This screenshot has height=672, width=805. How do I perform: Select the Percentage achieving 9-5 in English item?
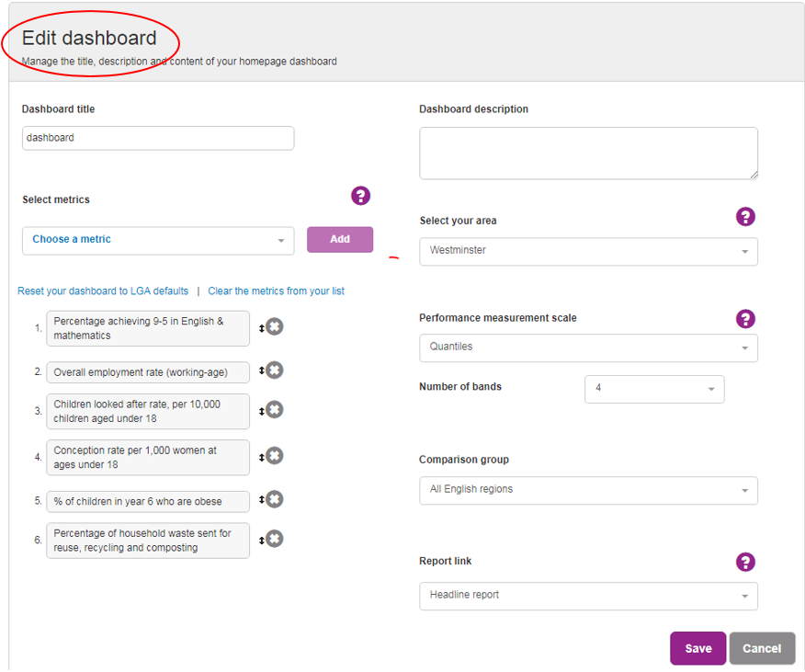coord(148,328)
